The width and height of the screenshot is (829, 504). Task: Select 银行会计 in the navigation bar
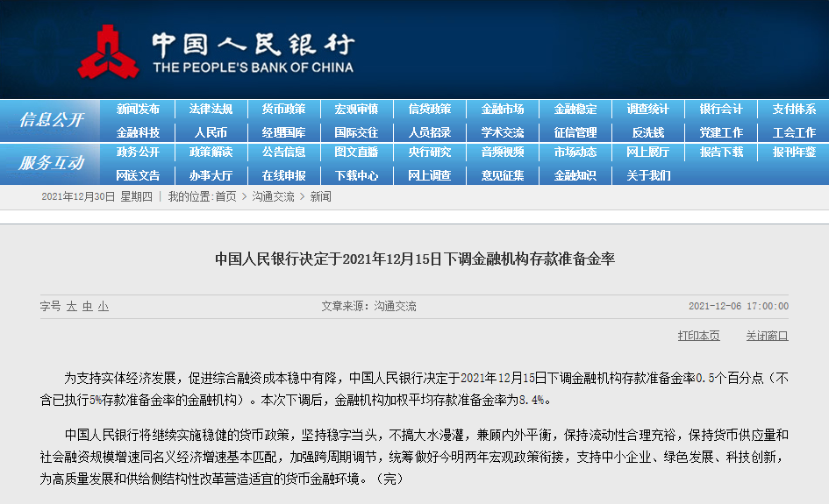point(721,110)
